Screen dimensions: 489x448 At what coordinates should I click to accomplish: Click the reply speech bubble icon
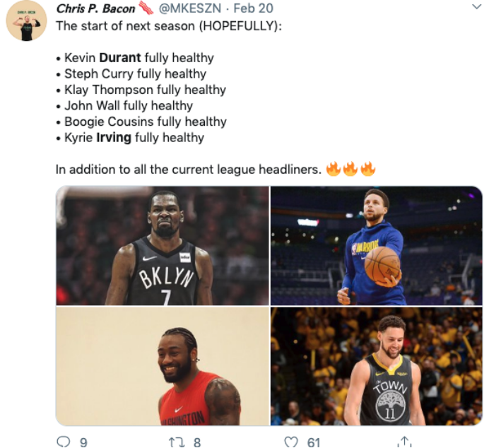tap(64, 442)
